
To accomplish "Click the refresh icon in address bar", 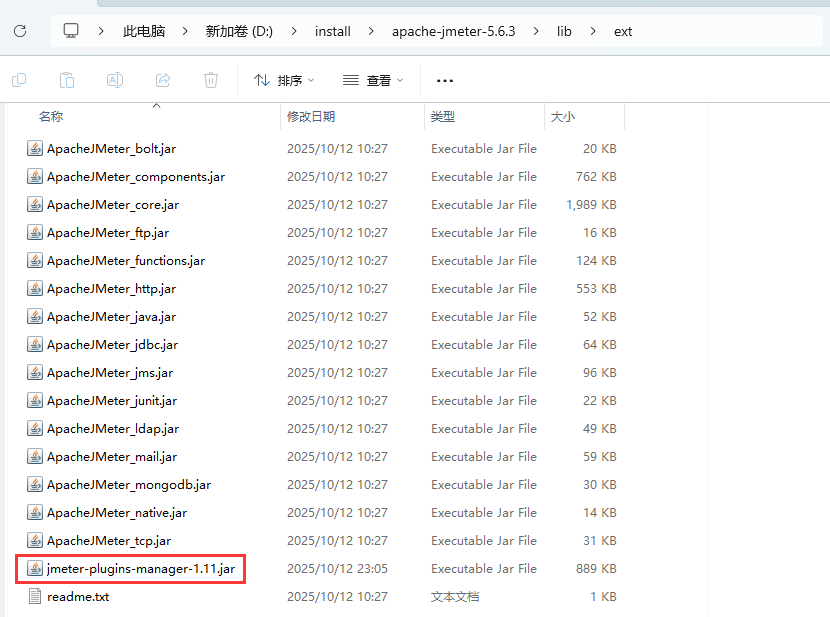I will pos(20,31).
